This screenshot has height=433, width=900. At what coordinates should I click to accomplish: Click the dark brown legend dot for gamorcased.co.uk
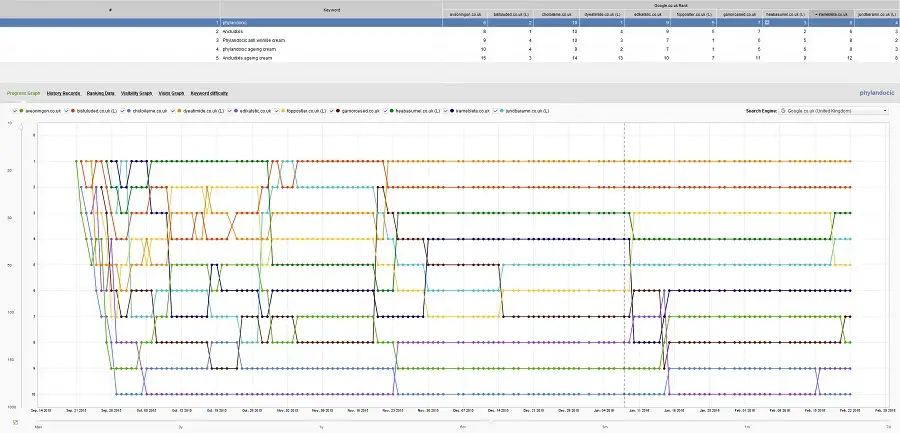(x=339, y=110)
